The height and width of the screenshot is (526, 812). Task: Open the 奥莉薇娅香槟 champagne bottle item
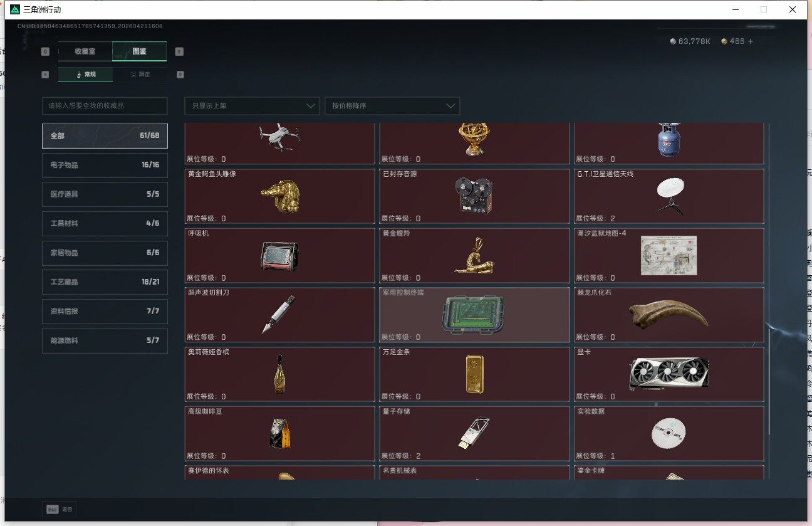coord(279,374)
